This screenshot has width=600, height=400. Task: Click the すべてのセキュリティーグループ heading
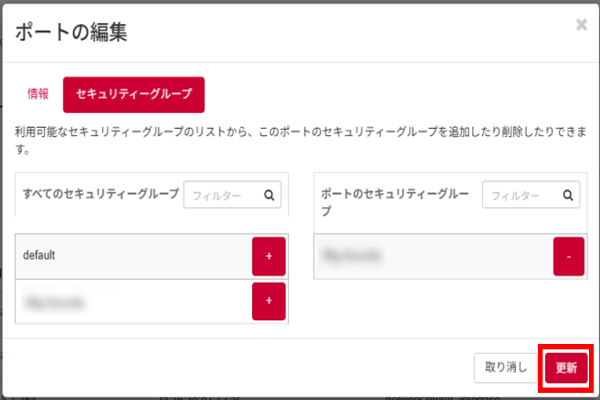click(x=100, y=193)
